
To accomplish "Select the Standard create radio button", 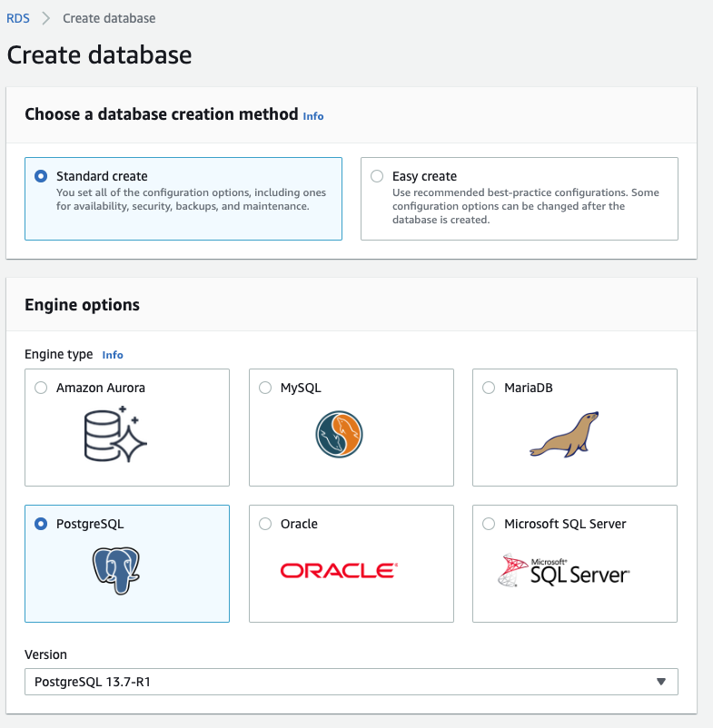I will pos(41,176).
